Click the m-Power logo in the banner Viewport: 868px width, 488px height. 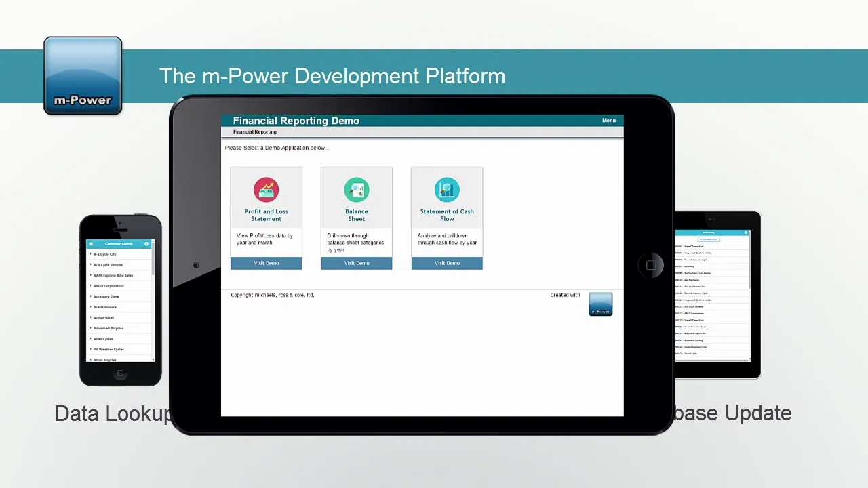pyautogui.click(x=83, y=75)
